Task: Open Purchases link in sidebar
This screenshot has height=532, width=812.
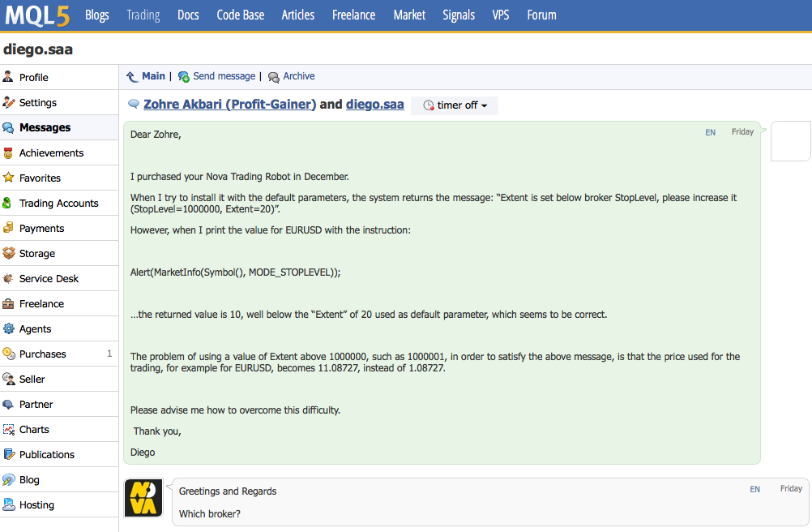Action: [42, 354]
